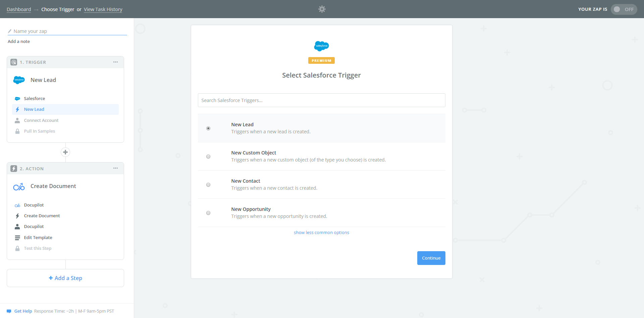The height and width of the screenshot is (318, 644).
Task: Click lock icon beside Test this Step
Action: click(17, 248)
